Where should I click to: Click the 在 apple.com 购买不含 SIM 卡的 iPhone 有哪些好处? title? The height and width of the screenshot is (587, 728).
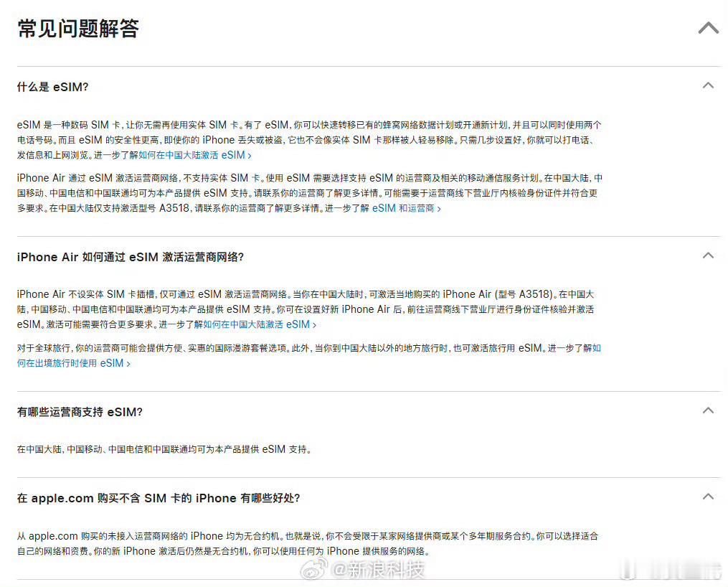159,498
